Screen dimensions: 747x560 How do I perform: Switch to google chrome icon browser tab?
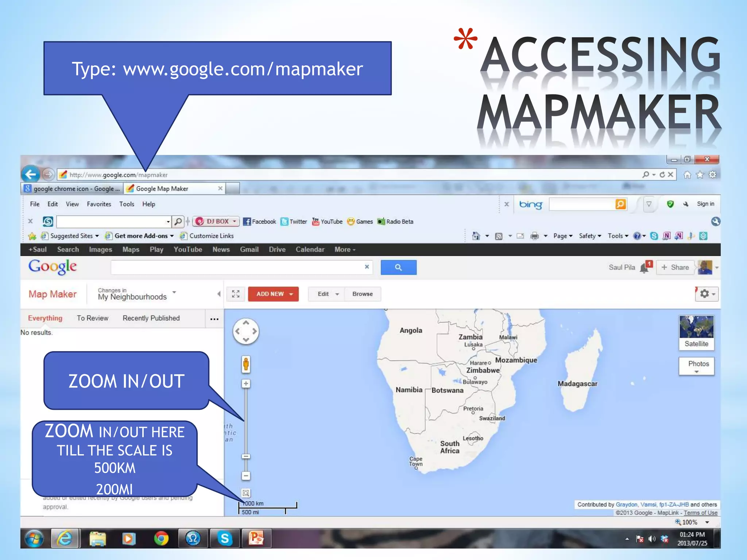point(72,188)
